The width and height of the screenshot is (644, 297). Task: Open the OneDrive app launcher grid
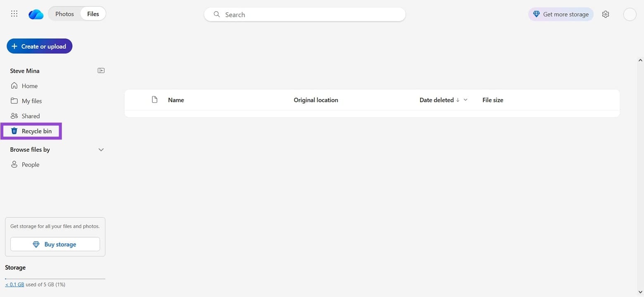click(x=14, y=14)
